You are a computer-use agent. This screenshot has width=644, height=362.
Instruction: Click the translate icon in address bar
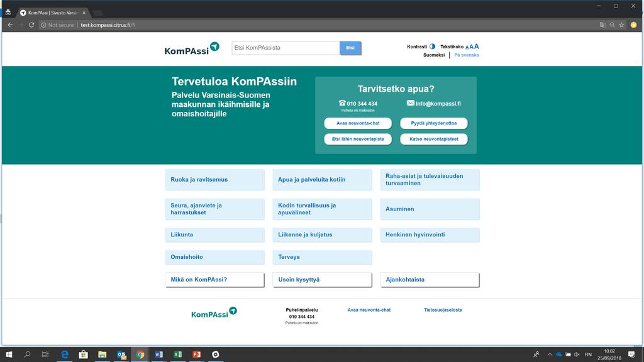point(602,25)
